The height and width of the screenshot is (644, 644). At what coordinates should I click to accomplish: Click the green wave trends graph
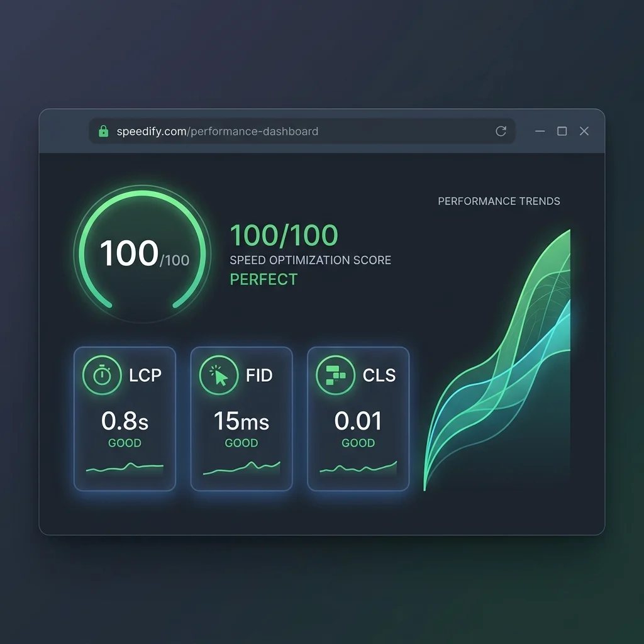pos(497,360)
